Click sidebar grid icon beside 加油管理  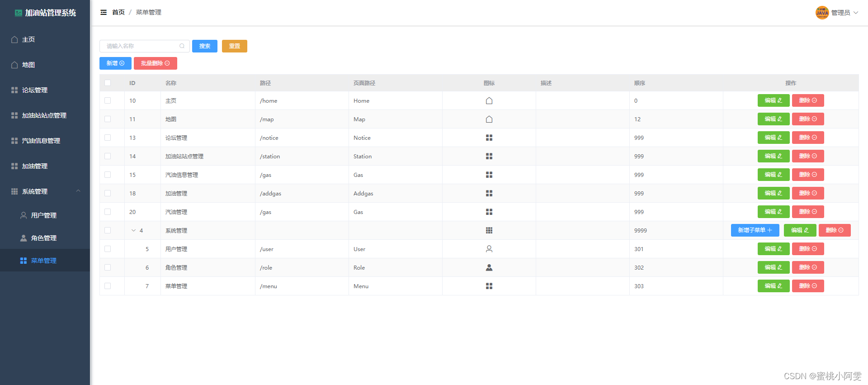pyautogui.click(x=14, y=166)
